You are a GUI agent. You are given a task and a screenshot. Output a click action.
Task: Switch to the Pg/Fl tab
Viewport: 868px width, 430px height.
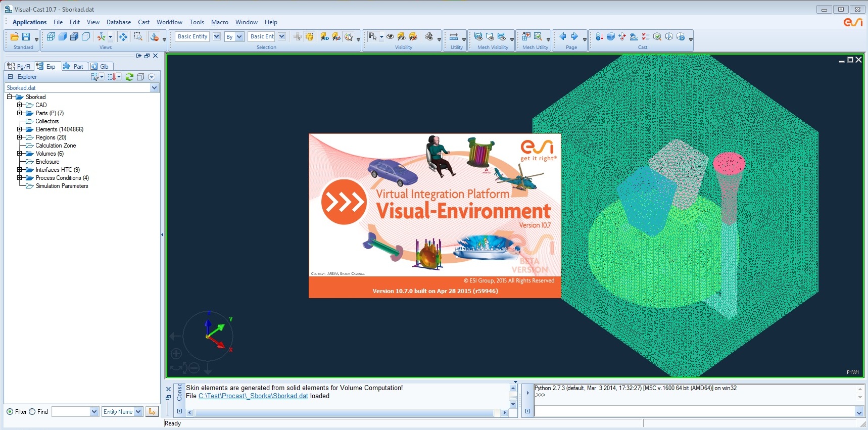pyautogui.click(x=19, y=66)
